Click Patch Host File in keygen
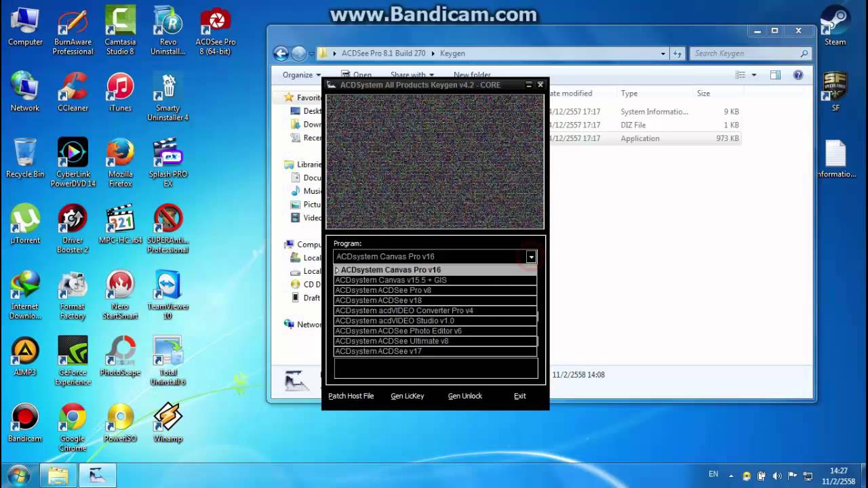868x488 pixels. (x=351, y=396)
